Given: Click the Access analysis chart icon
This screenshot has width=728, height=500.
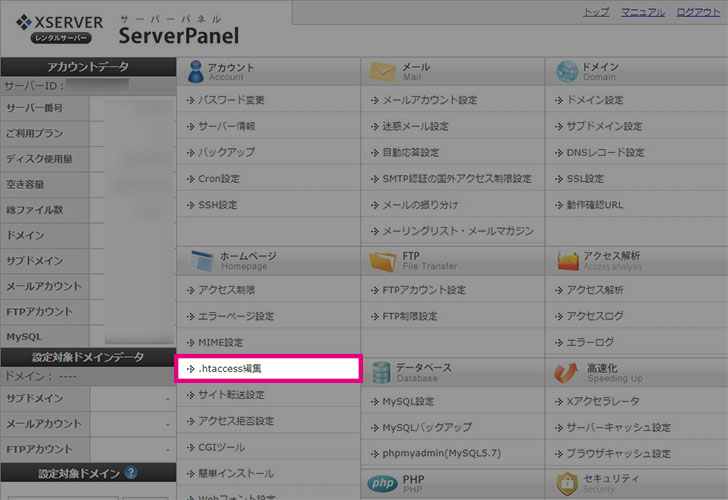Looking at the screenshot, I should tap(568, 261).
